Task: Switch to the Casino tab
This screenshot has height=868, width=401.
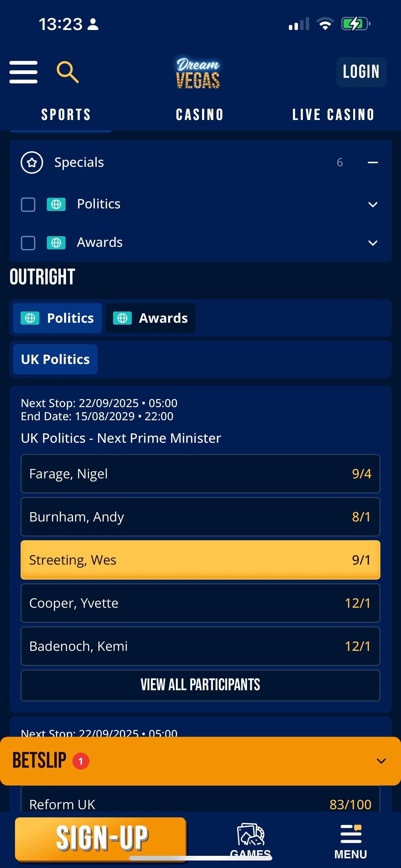Action: click(x=200, y=115)
